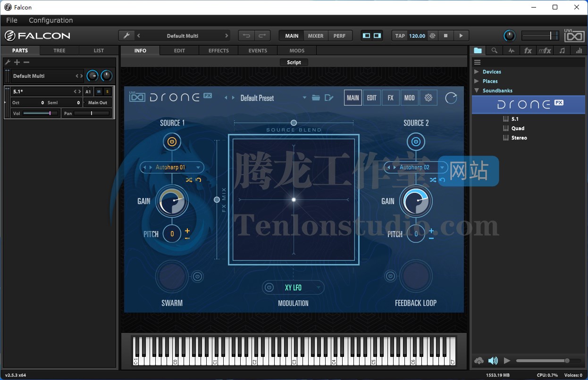This screenshot has width=588, height=380.
Task: Toggle the left sidebar panel view icon
Action: [367, 36]
